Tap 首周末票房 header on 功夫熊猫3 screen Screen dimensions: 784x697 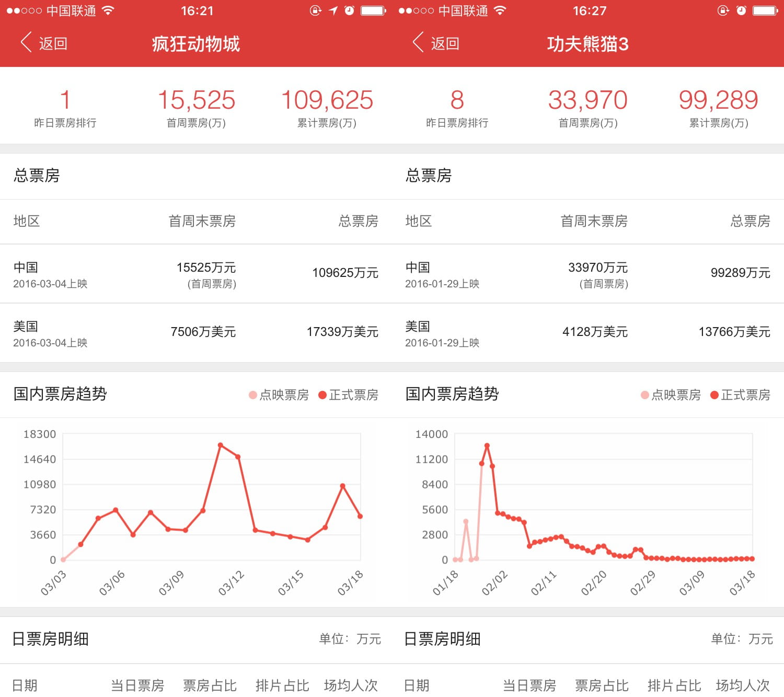coord(594,221)
